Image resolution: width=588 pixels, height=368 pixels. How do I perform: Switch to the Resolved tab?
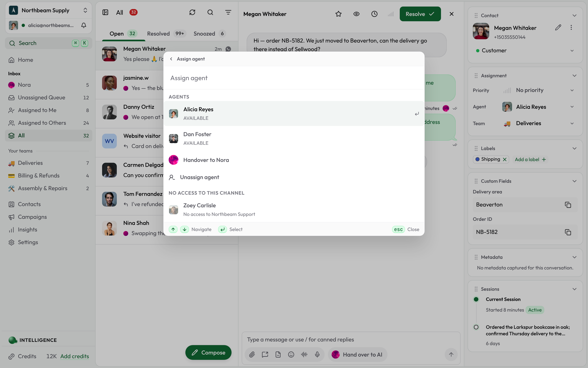tap(166, 34)
